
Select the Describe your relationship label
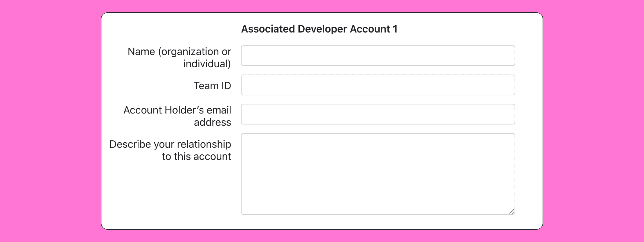pos(170,150)
